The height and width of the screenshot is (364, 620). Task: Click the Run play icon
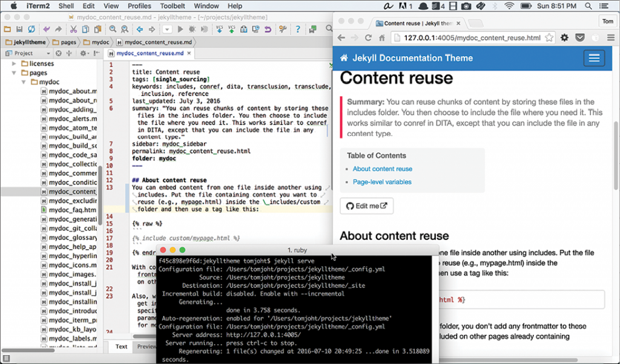pyautogui.click(x=180, y=29)
